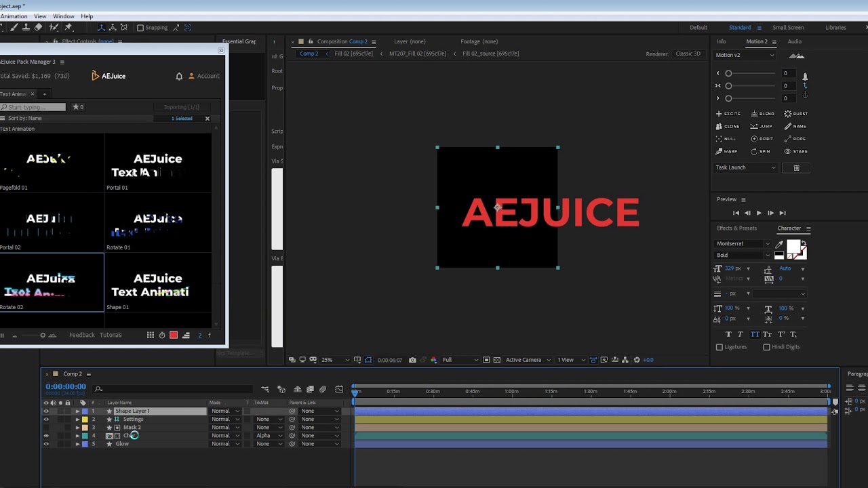The height and width of the screenshot is (488, 868).
Task: Click the Account button in AEJuice
Action: pos(204,77)
